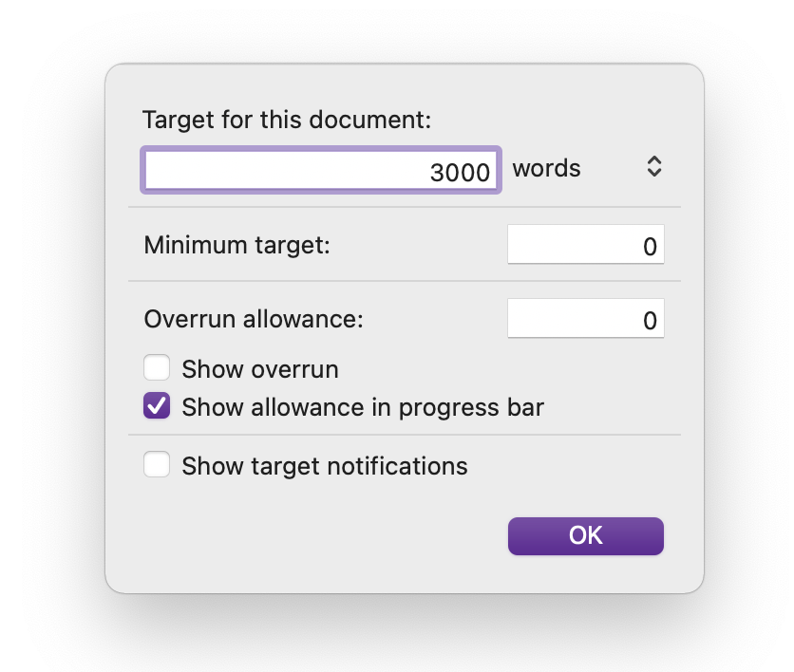Image resolution: width=794 pixels, height=672 pixels.
Task: Click the document target input field
Action: pyautogui.click(x=320, y=171)
